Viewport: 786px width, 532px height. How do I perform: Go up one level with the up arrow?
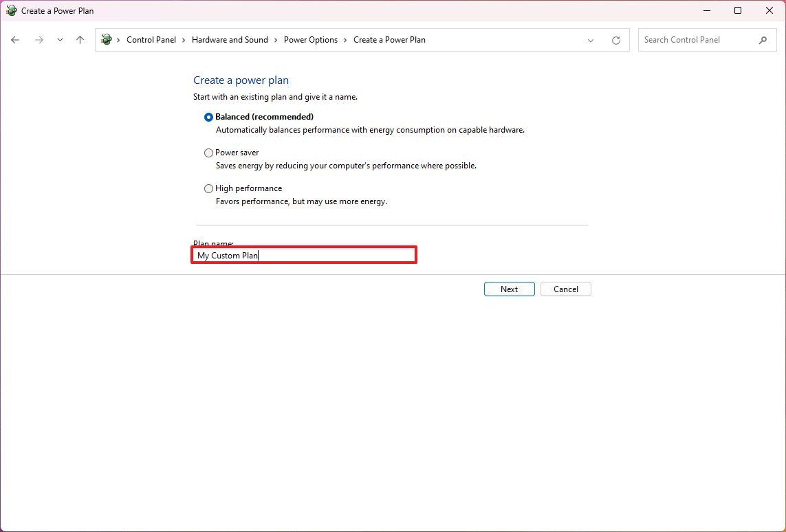click(80, 40)
